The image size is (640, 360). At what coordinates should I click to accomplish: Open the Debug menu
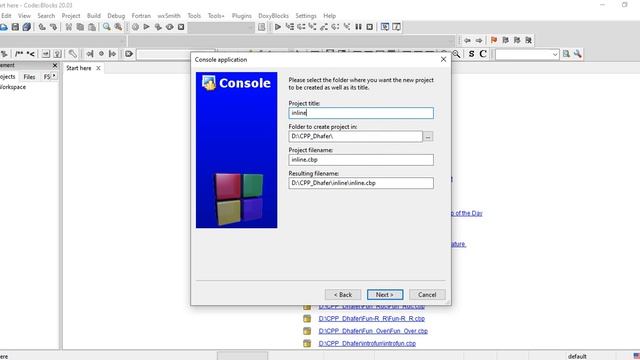click(116, 16)
